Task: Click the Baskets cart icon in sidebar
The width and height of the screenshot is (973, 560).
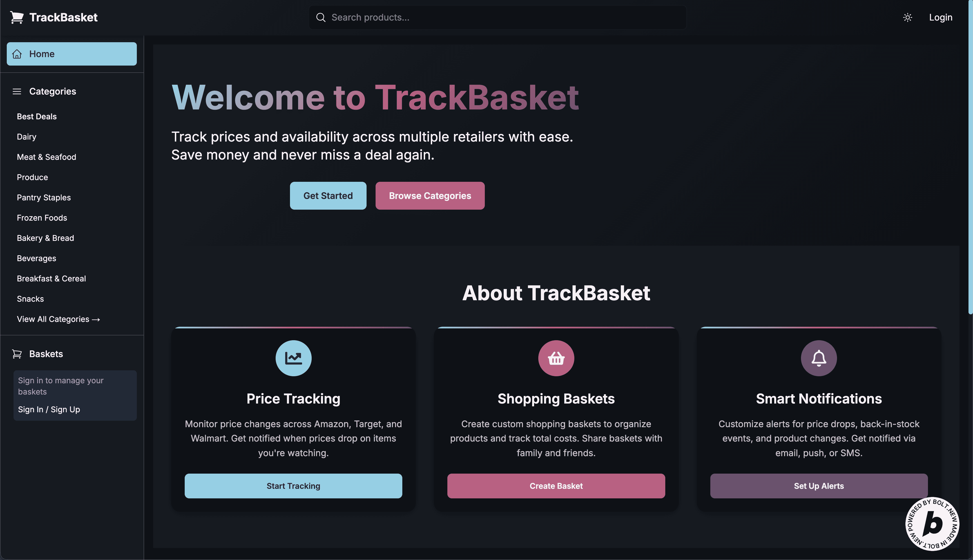Action: click(x=17, y=354)
